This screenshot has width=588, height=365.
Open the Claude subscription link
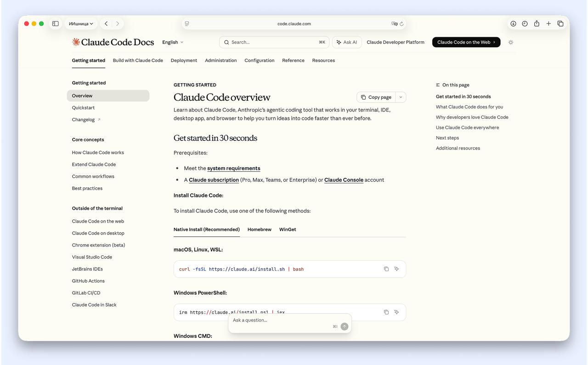click(x=214, y=180)
